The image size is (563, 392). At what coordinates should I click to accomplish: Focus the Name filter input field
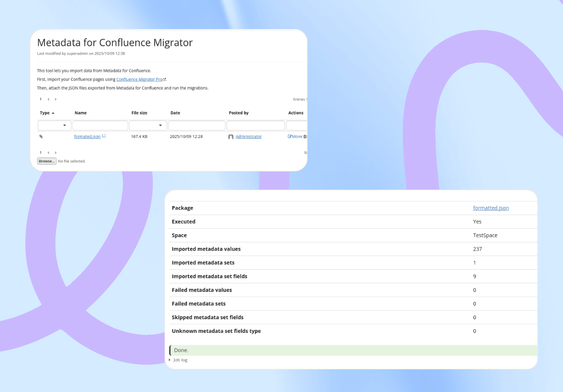pos(100,125)
